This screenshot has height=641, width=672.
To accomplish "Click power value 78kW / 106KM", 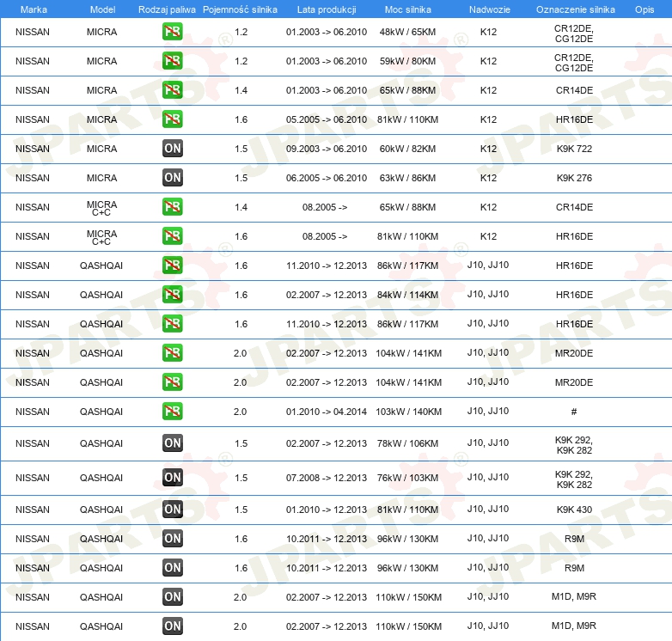I will point(407,443).
